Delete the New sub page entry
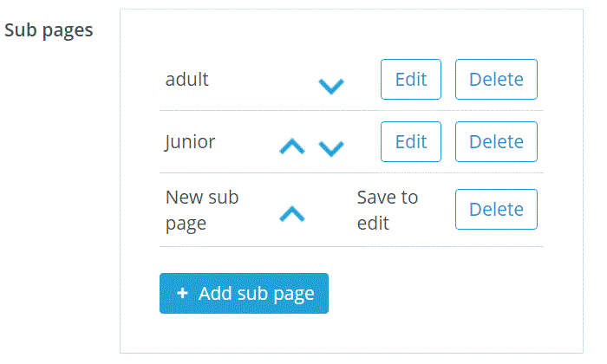 496,210
